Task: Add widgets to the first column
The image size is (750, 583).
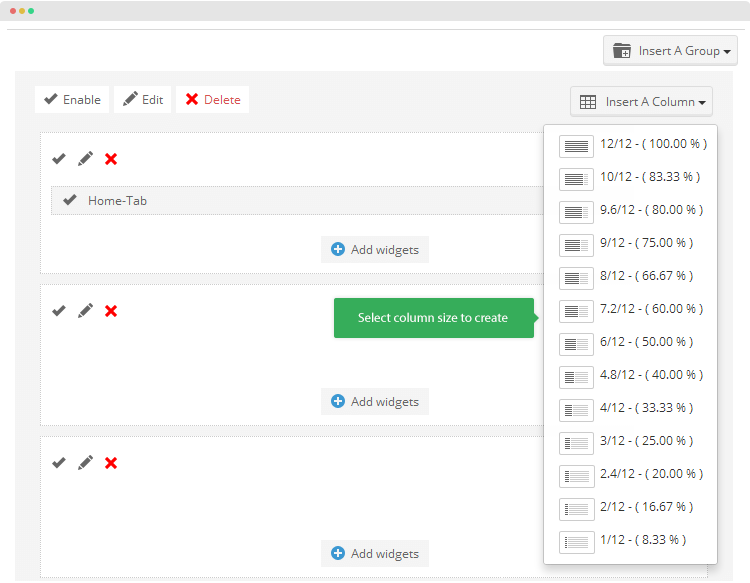Action: tap(375, 250)
